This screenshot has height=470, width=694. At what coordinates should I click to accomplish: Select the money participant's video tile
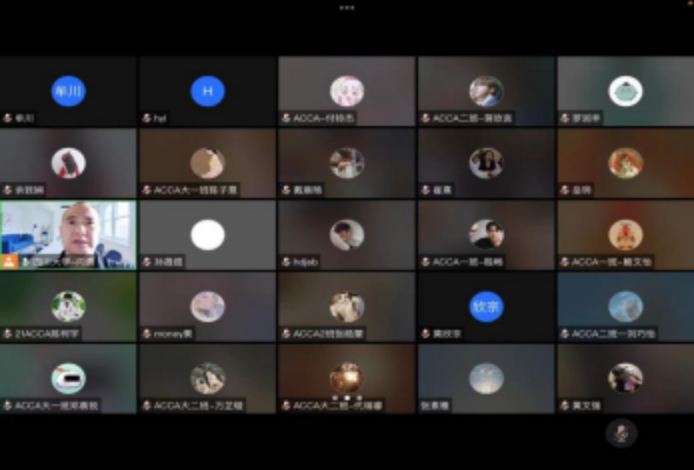(208, 307)
